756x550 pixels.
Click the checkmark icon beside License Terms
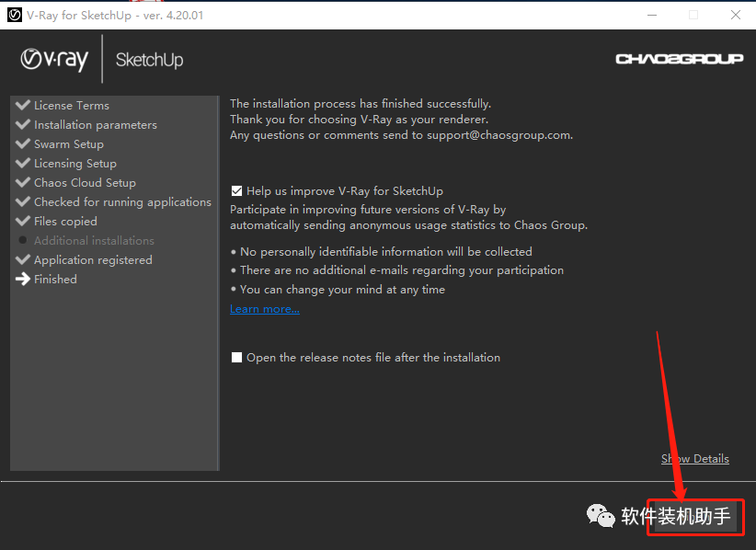click(x=23, y=105)
